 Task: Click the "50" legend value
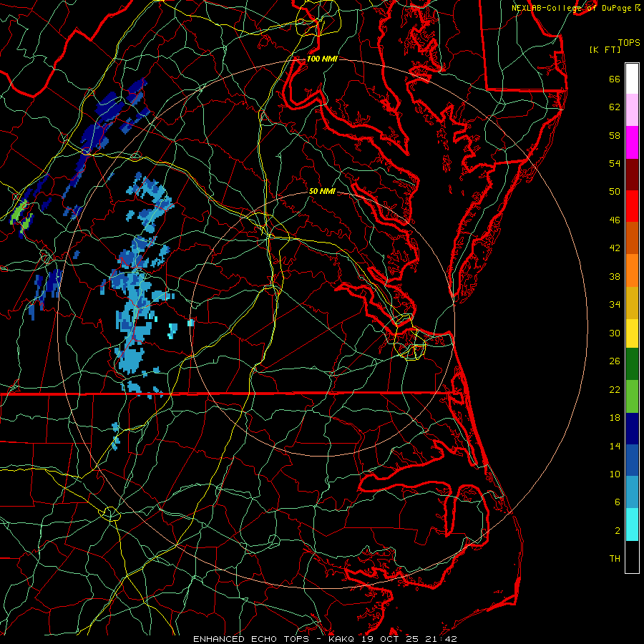click(x=615, y=192)
